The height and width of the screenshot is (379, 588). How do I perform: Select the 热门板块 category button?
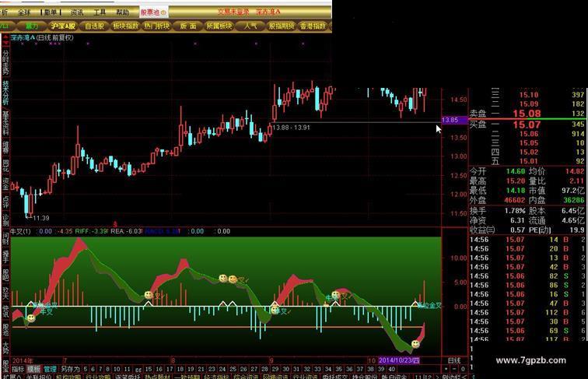157,26
